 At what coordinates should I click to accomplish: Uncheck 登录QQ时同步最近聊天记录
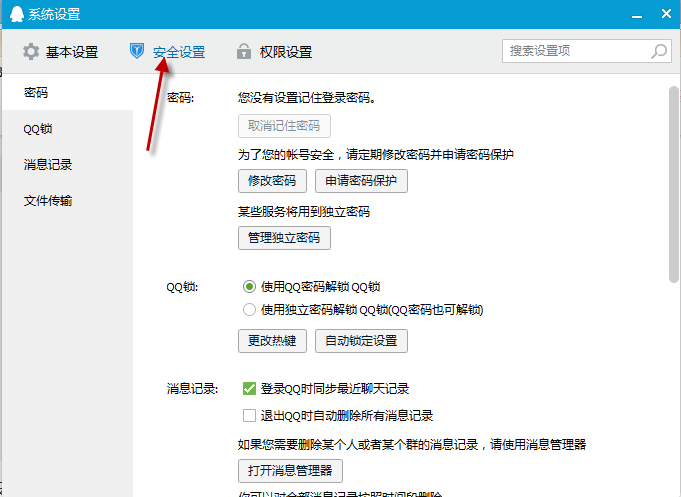click(249, 388)
